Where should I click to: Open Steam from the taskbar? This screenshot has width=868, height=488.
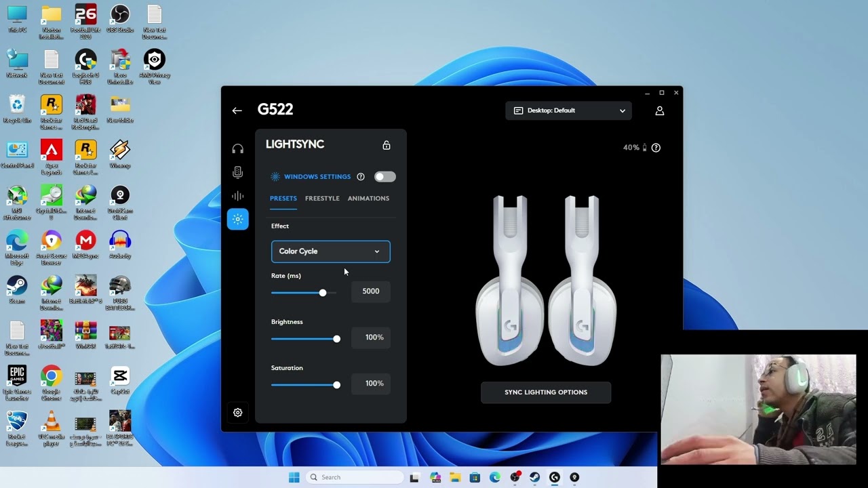click(534, 477)
